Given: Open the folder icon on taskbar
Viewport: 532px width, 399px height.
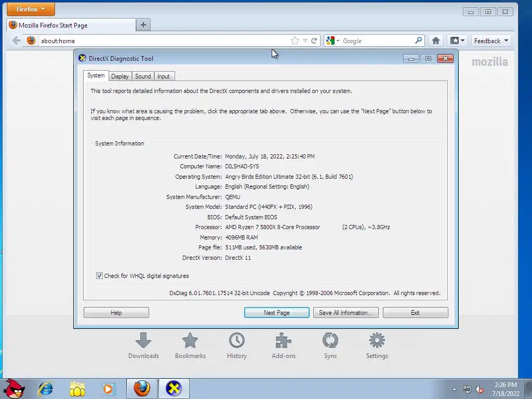Looking at the screenshot, I should tap(77, 389).
